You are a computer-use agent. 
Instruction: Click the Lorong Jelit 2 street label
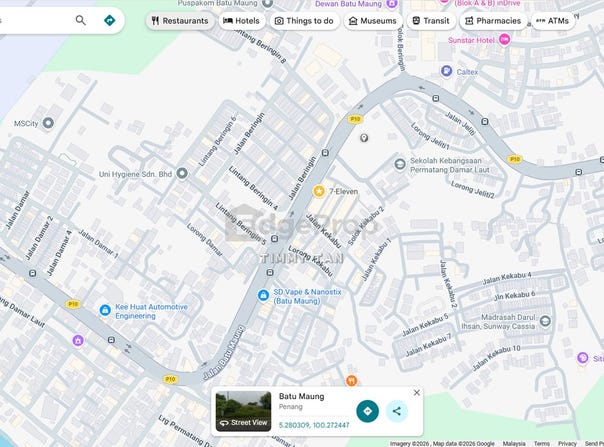pos(473,190)
